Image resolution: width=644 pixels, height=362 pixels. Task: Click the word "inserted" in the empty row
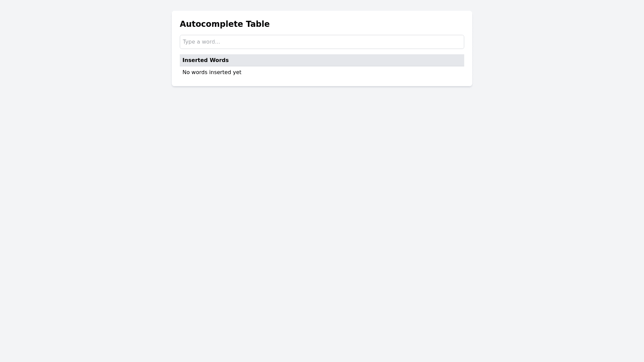[220, 72]
